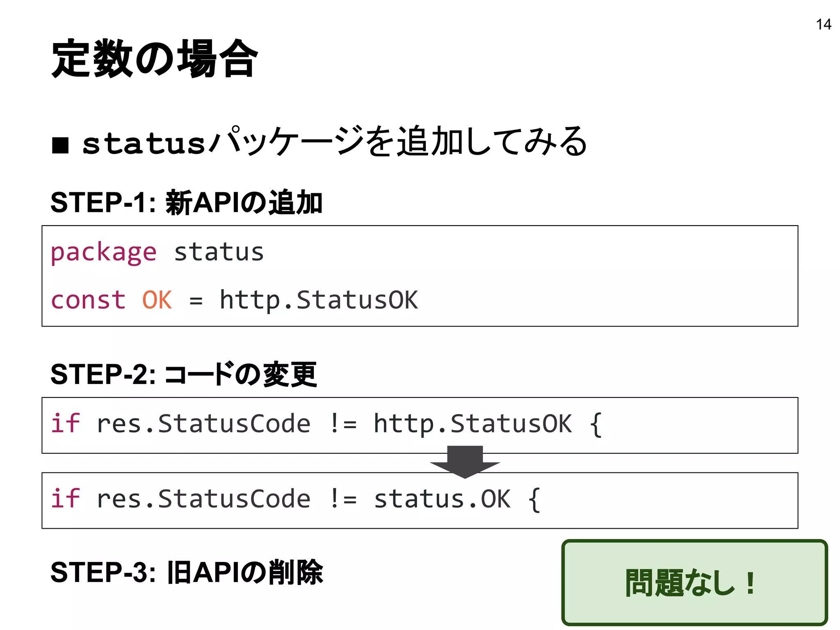Click the code line package status
This screenshot has width=840, height=630.
[157, 252]
